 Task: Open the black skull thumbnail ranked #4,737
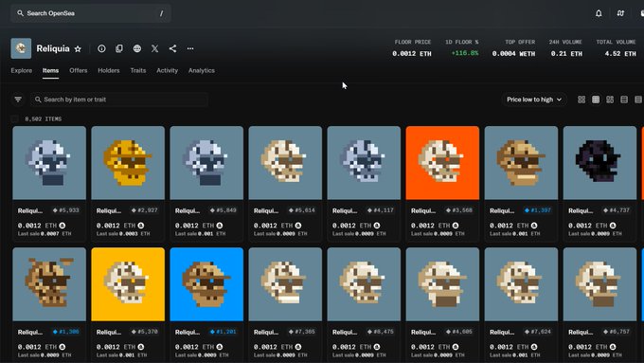coord(599,163)
